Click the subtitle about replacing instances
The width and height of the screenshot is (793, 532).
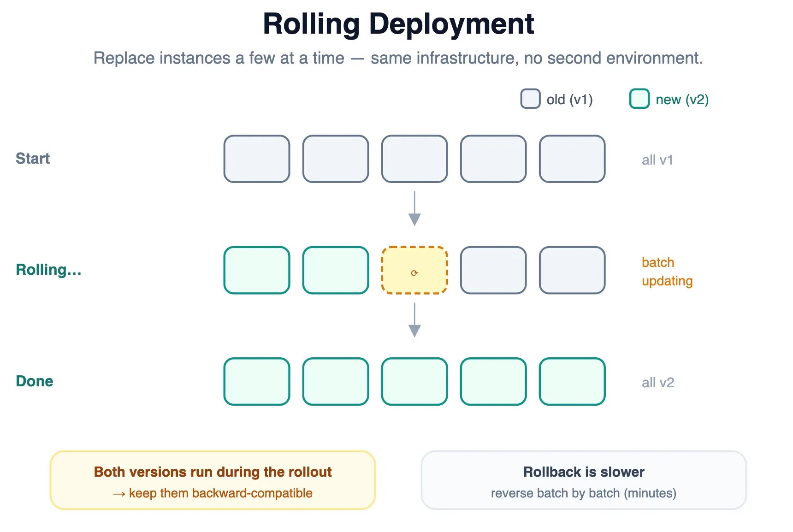pos(398,58)
